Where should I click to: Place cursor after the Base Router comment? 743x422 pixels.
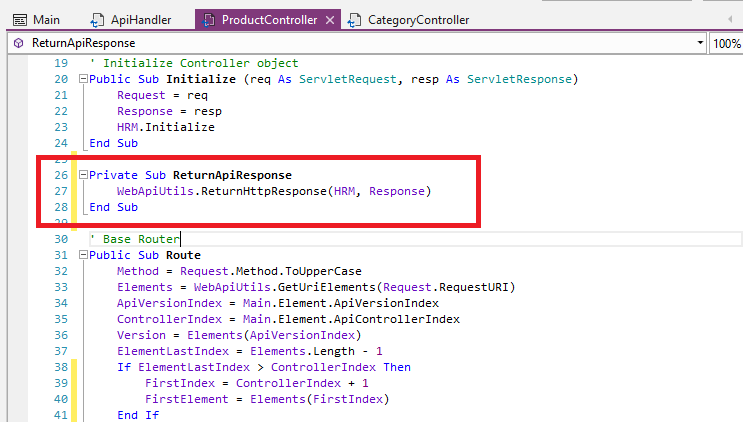180,239
